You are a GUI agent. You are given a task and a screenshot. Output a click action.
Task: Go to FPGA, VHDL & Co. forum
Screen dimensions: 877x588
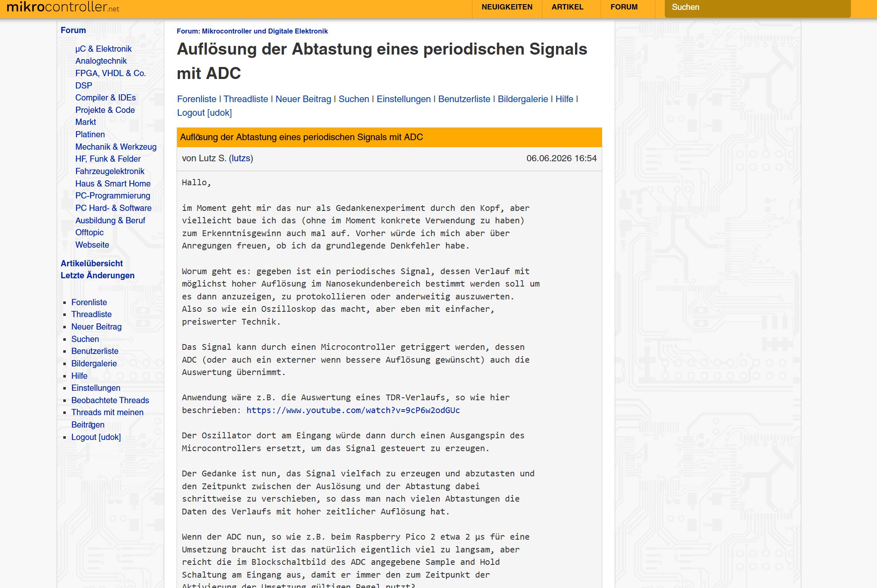[x=110, y=73]
